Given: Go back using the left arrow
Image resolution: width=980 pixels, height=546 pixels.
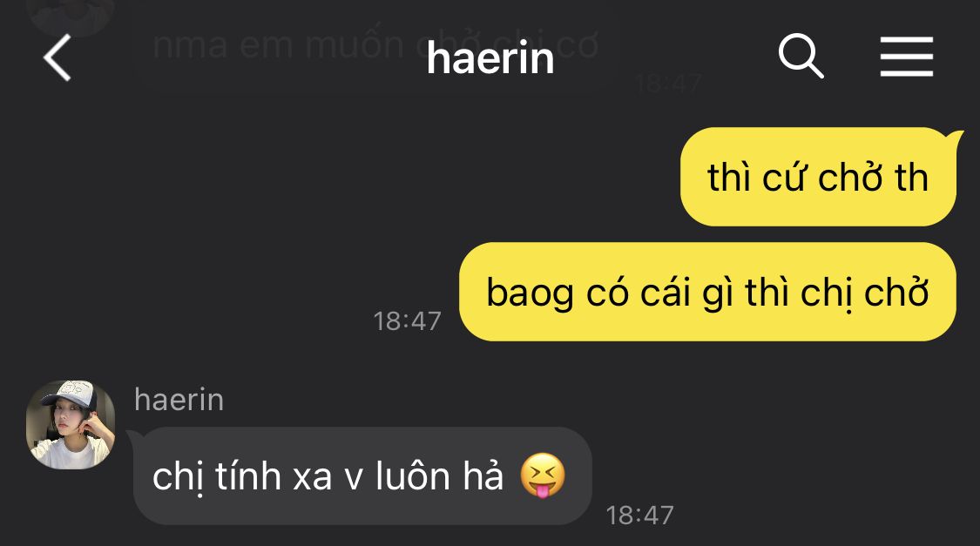Looking at the screenshot, I should tap(57, 57).
